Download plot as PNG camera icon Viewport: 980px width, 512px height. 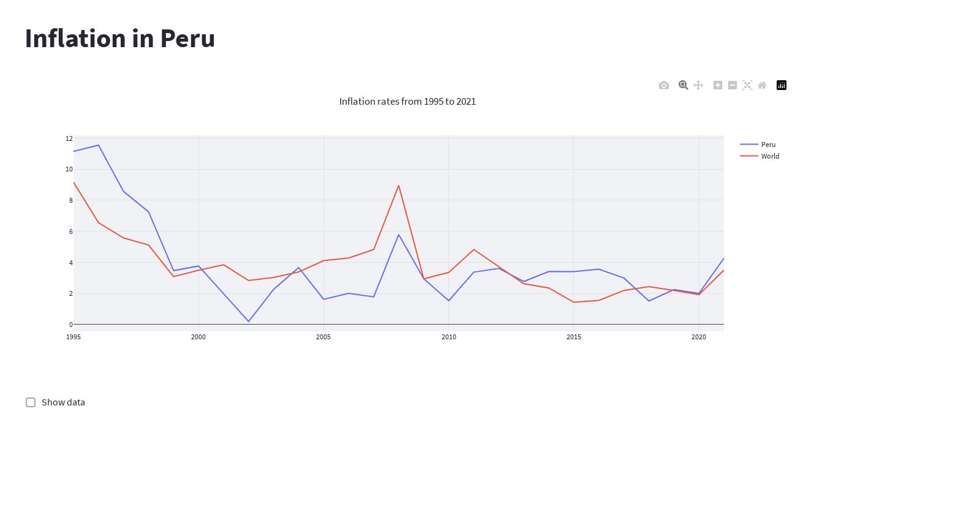[664, 85]
